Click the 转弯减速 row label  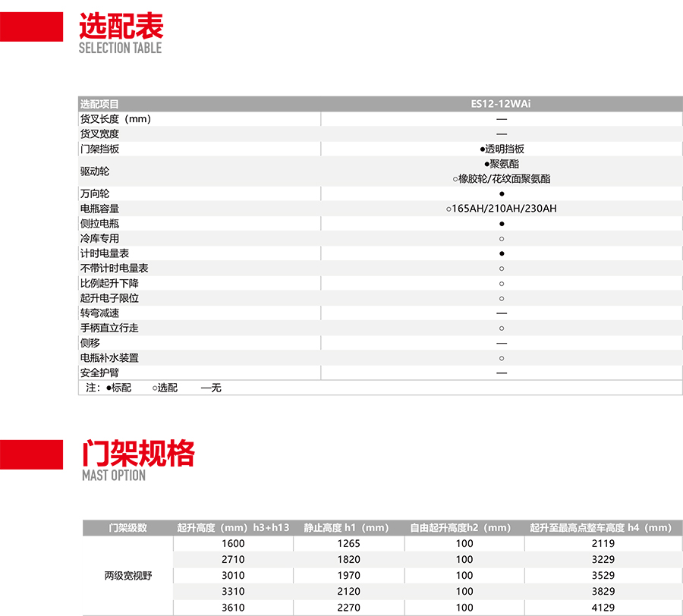coord(99,313)
